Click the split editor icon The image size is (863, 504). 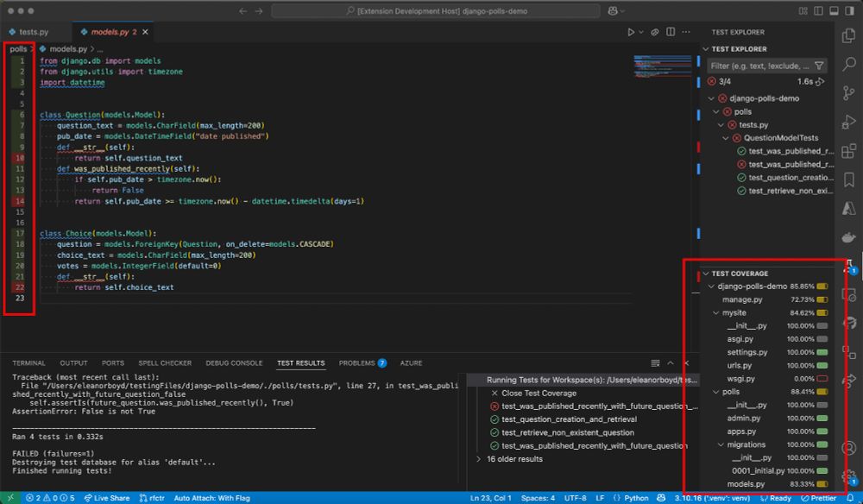tap(671, 32)
